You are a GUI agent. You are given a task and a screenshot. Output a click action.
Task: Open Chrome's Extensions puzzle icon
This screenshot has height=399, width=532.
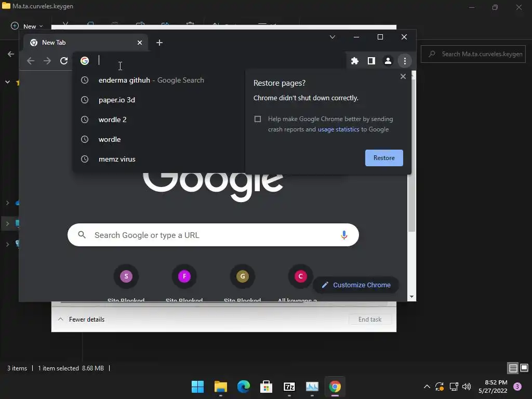[x=354, y=61]
